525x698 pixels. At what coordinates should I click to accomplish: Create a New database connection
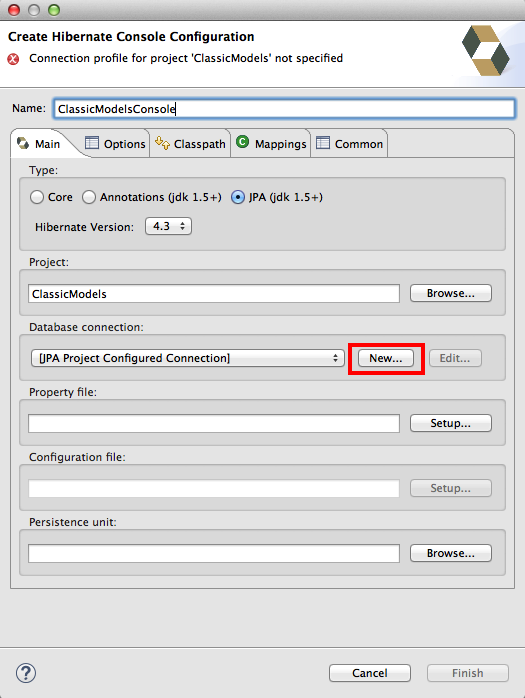click(386, 358)
